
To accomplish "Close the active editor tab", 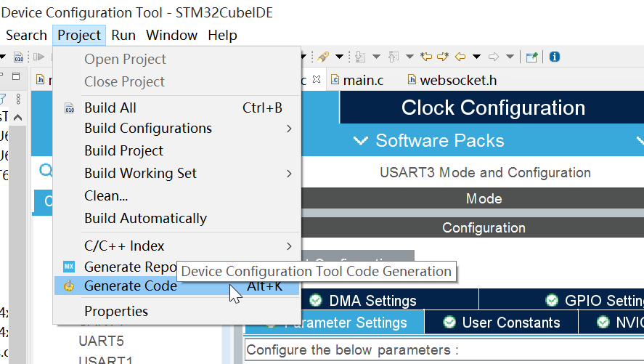I will point(316,79).
